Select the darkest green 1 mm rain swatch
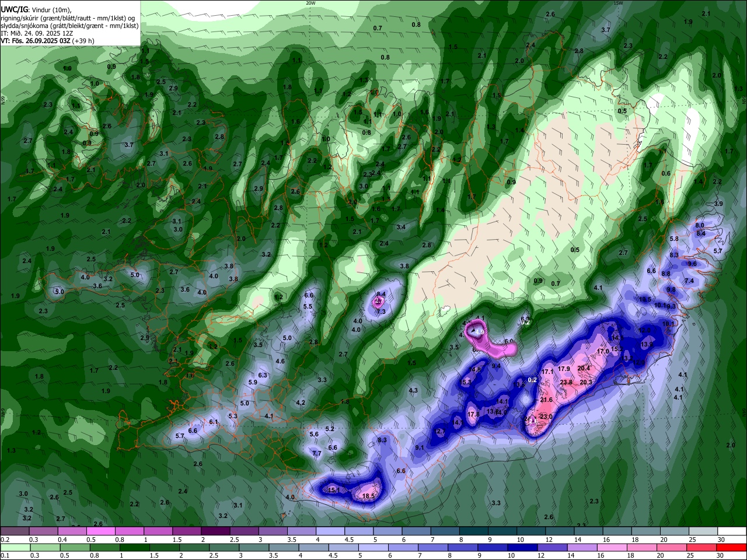This screenshot has width=747, height=560. click(134, 547)
